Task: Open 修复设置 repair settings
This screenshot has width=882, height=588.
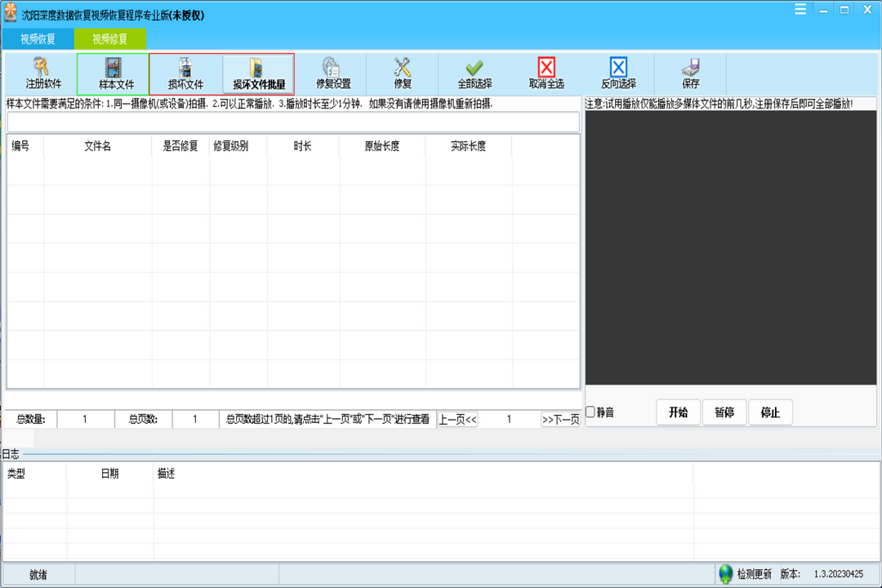Action: pos(332,73)
